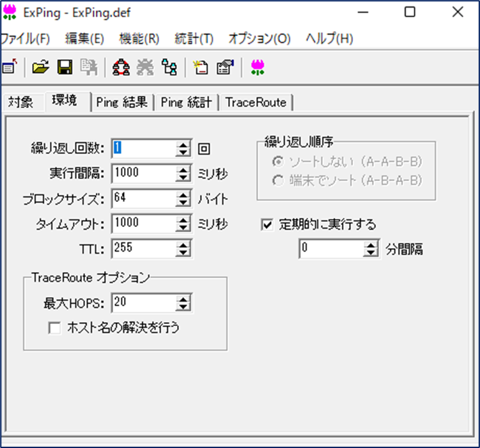Click the new document sparkle icon
This screenshot has width=480, height=448.
(x=201, y=66)
